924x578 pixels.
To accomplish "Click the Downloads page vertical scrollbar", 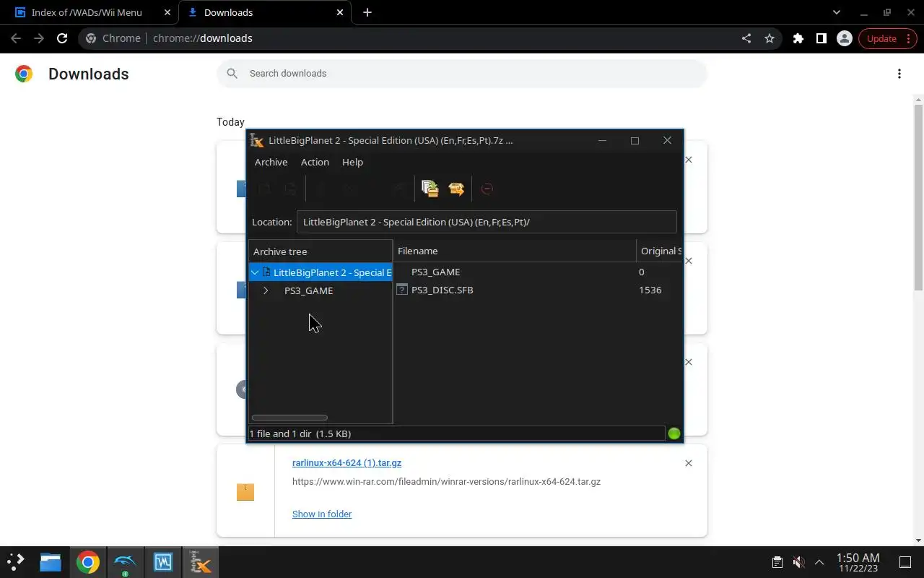I will [x=918, y=197].
